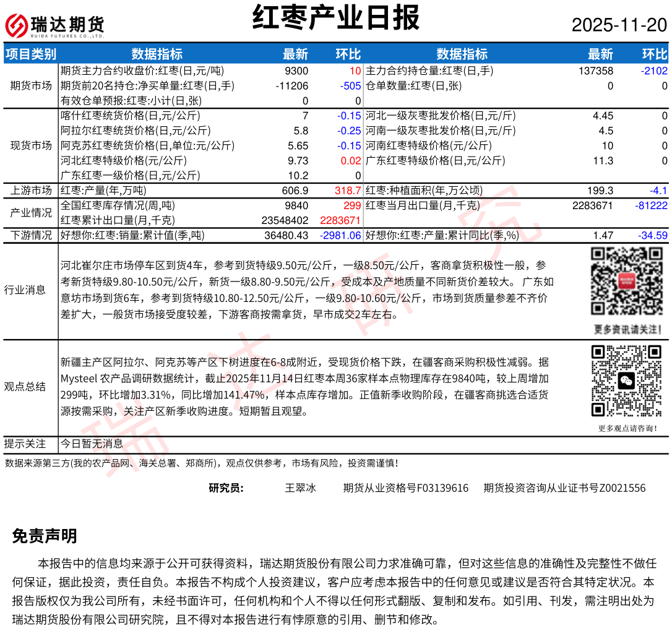Select the 产业情况 category cell
Image resolution: width=672 pixels, height=628 pixels.
click(30, 213)
